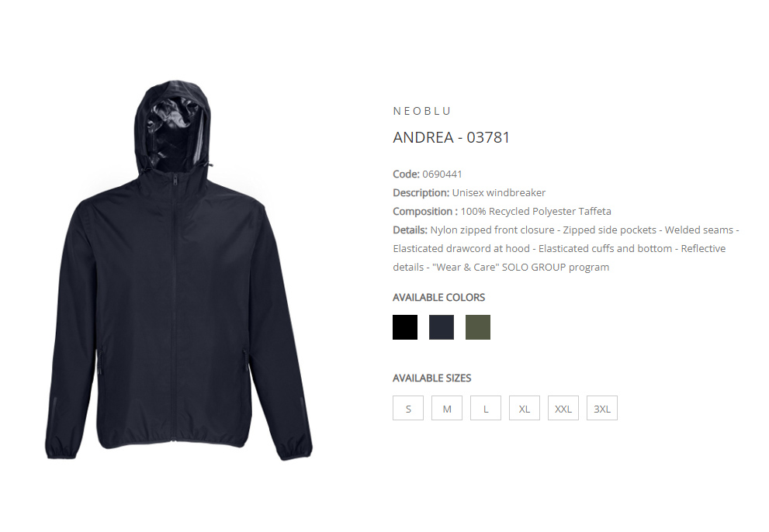
Task: Select size S
Action: click(x=408, y=409)
